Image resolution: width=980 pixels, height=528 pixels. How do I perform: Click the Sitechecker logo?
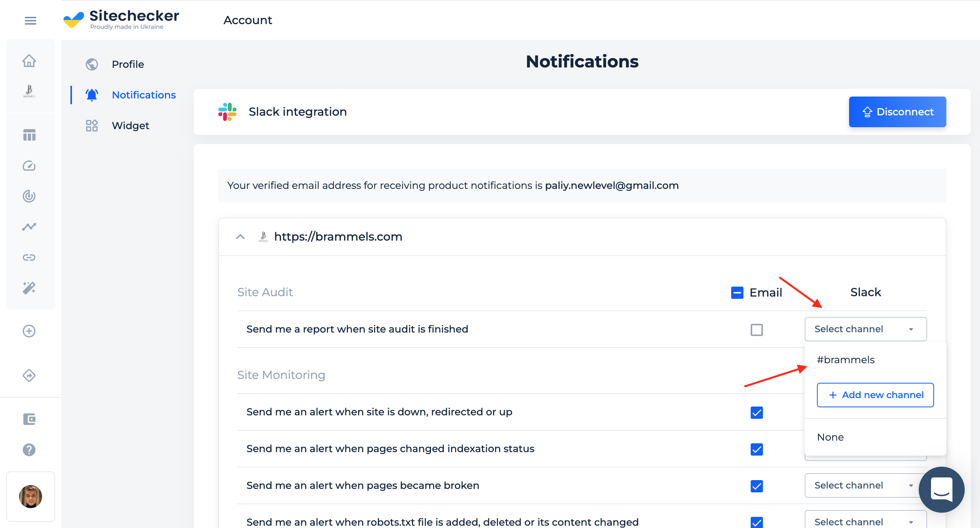(121, 19)
